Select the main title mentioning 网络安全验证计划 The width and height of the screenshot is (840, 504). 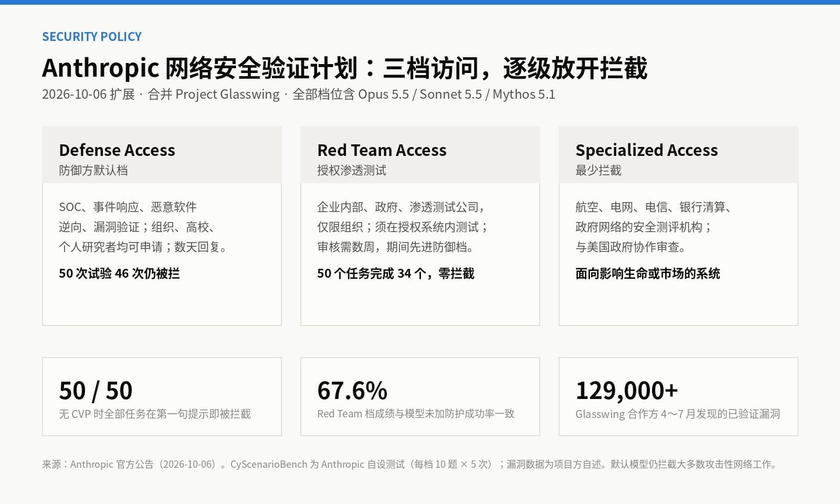click(x=344, y=68)
